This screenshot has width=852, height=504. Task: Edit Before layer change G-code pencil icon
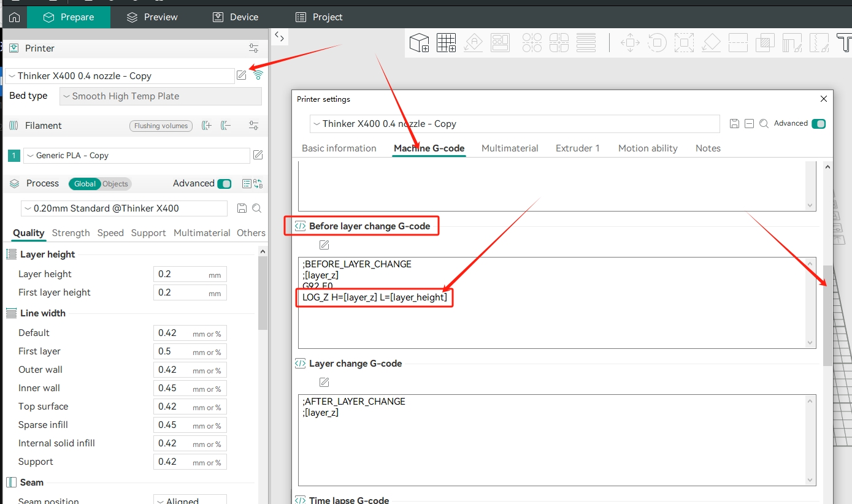324,245
